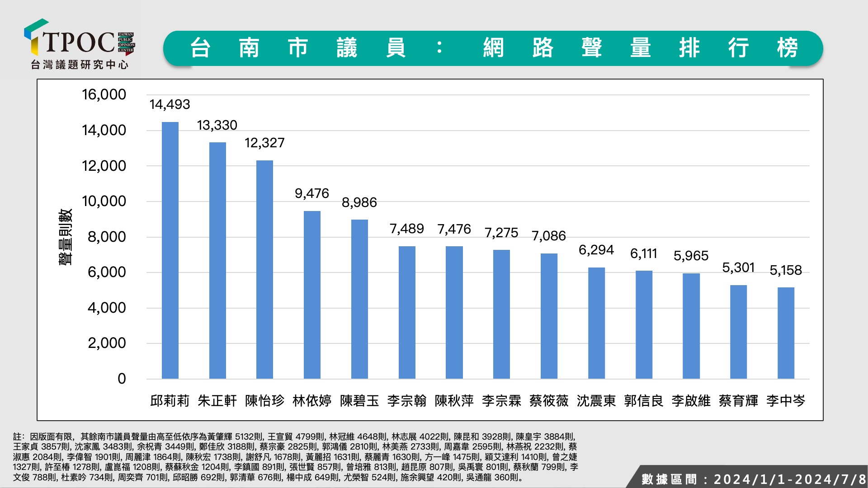The height and width of the screenshot is (488, 868).
Task: Click the 5,301 value label
Action: pyautogui.click(x=738, y=267)
